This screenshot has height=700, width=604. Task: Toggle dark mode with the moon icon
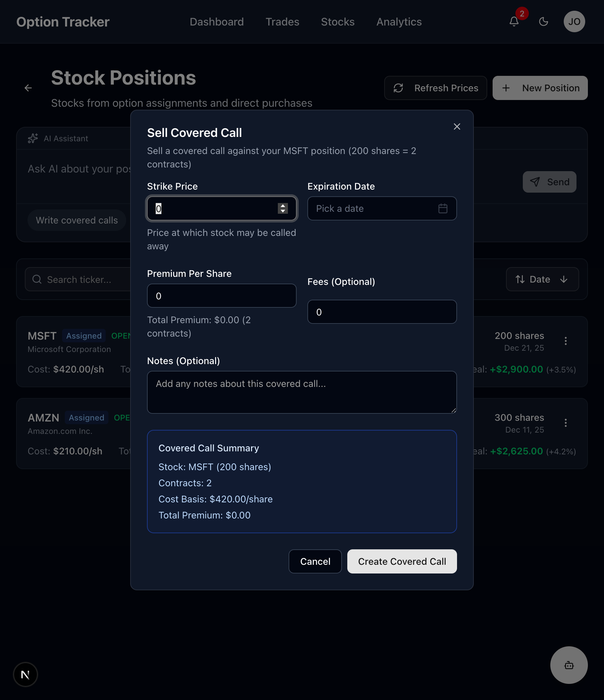coord(544,21)
